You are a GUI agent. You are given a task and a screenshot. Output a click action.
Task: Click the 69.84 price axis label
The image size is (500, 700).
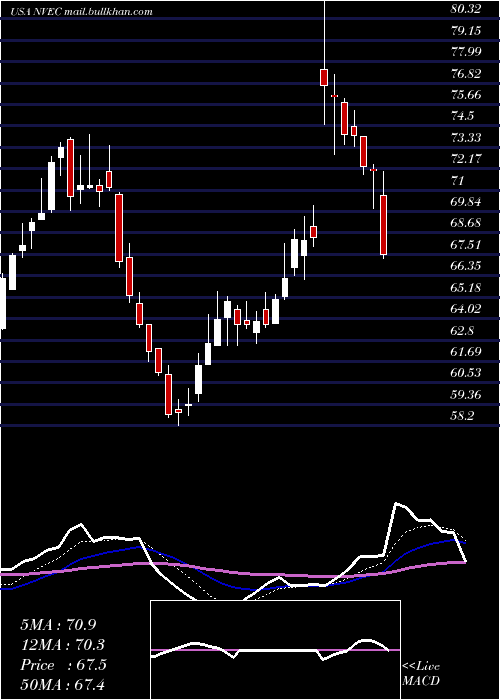coord(466,202)
